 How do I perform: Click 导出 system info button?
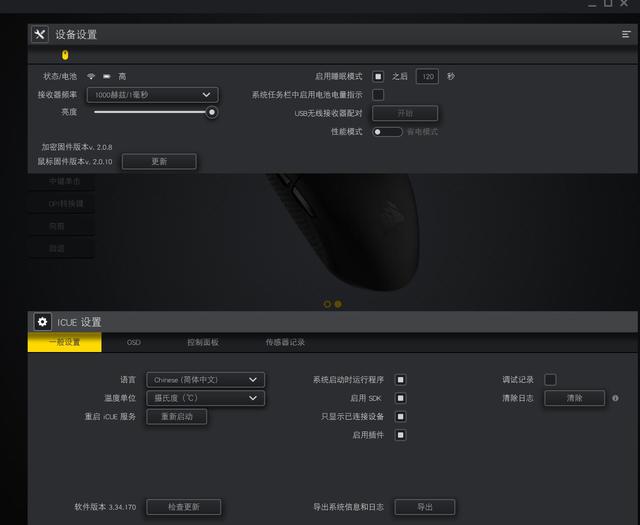coord(425,507)
